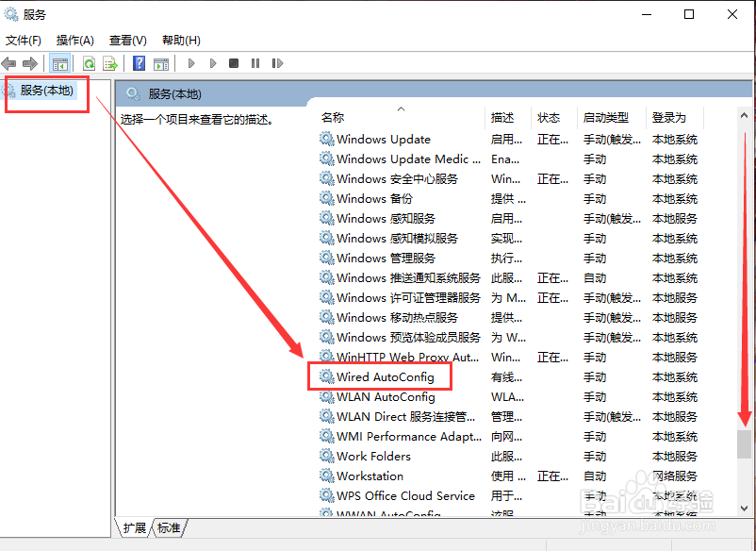Open the 操作(A) menu
The width and height of the screenshot is (756, 551).
[74, 40]
